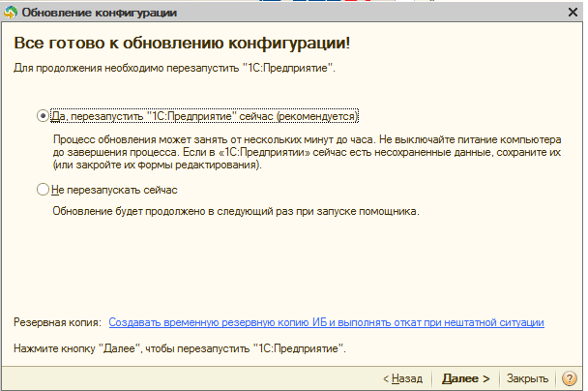This screenshot has height=391, width=588.
Task: Go back with "< Назад" button
Action: coord(402,378)
